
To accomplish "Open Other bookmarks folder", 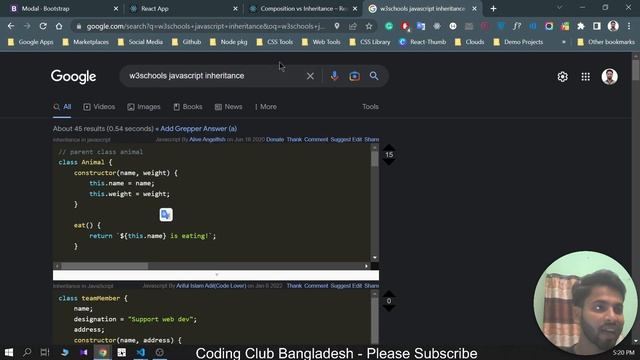I will coord(606,42).
